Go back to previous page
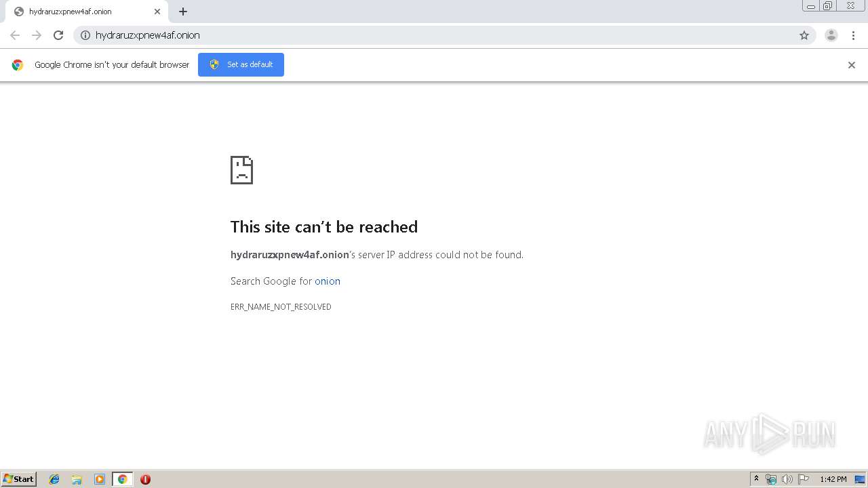 [x=15, y=35]
